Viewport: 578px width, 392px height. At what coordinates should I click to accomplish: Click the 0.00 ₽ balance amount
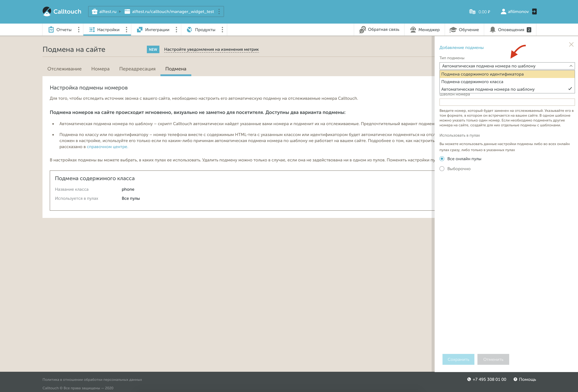coord(484,12)
